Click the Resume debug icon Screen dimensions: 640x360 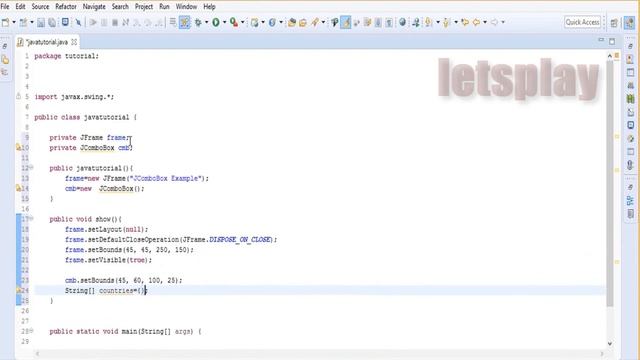pos(93,22)
